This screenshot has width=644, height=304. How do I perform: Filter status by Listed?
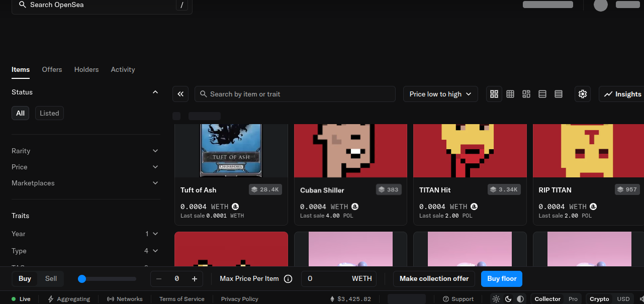point(49,113)
